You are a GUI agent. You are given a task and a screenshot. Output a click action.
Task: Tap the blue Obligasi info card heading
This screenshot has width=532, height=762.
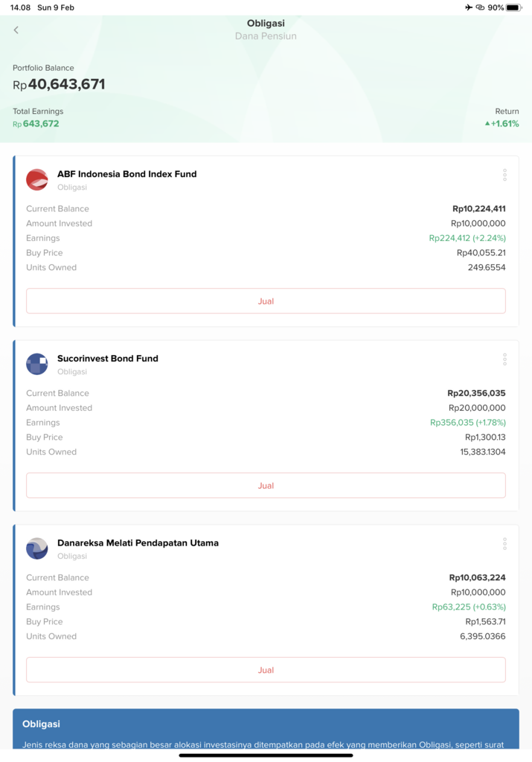[42, 724]
